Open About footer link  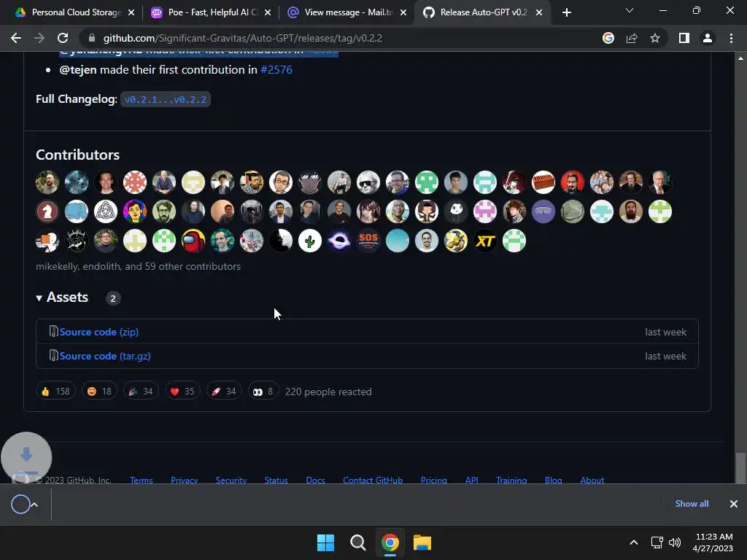coord(592,480)
